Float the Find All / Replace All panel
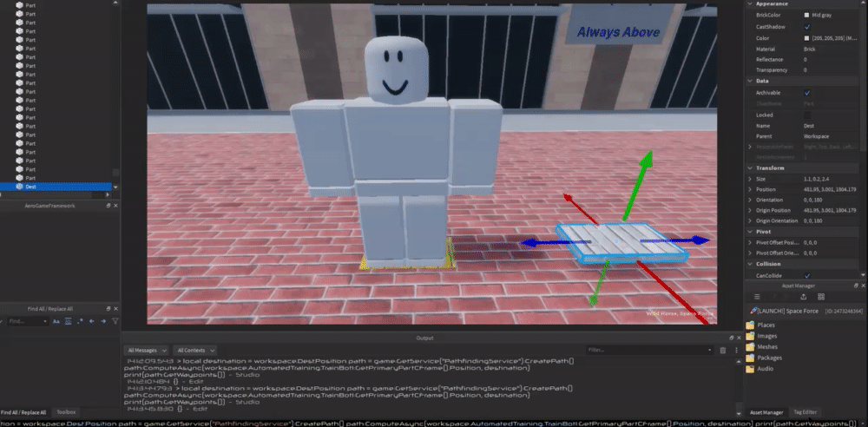 click(108, 308)
